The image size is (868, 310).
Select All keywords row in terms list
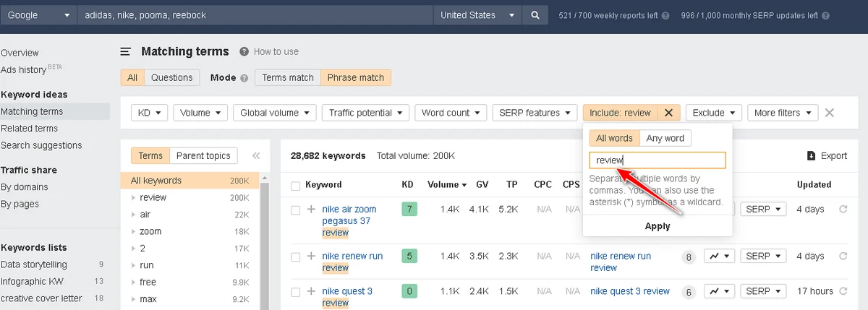[x=190, y=181]
